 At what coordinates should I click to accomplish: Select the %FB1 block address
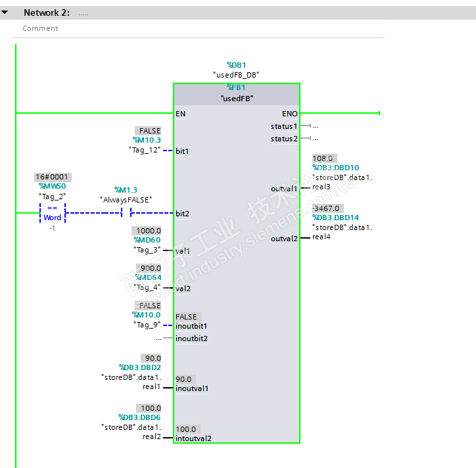click(x=236, y=87)
